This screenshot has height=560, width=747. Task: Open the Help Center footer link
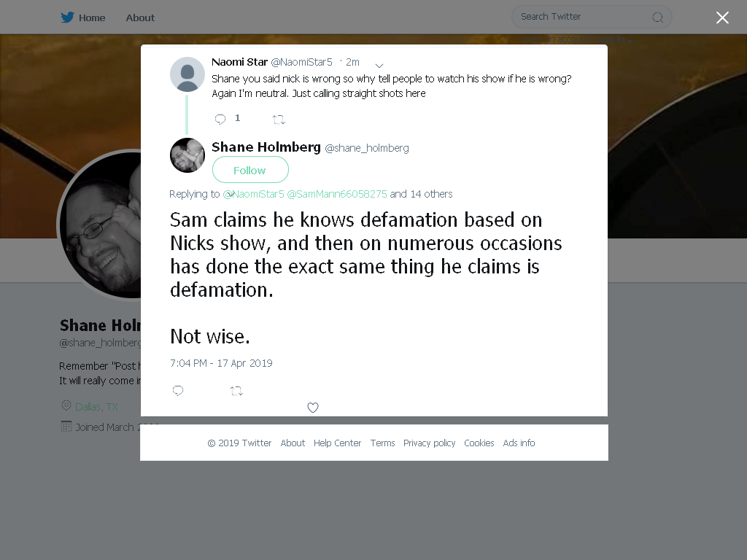[337, 443]
